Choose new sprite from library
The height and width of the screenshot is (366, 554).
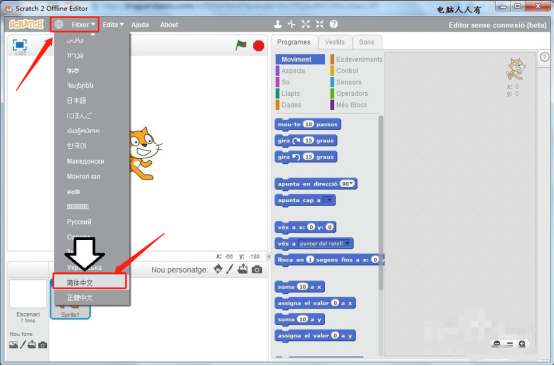218,269
